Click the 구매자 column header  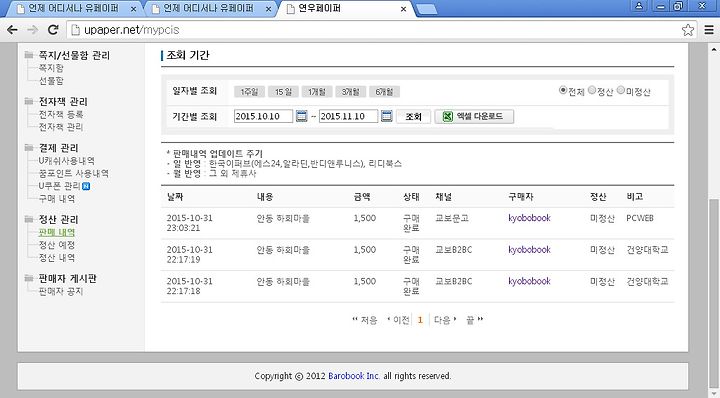521,197
